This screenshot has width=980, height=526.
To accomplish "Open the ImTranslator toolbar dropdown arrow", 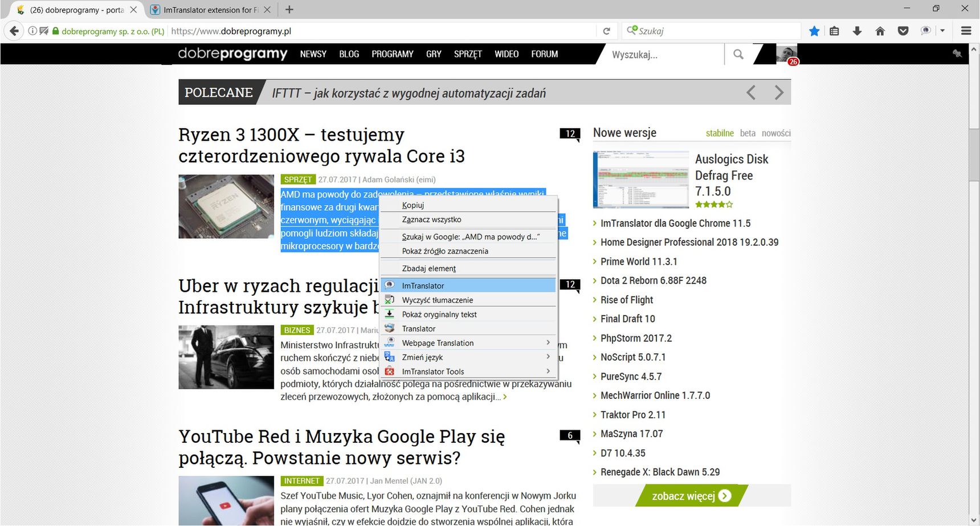I will [942, 31].
